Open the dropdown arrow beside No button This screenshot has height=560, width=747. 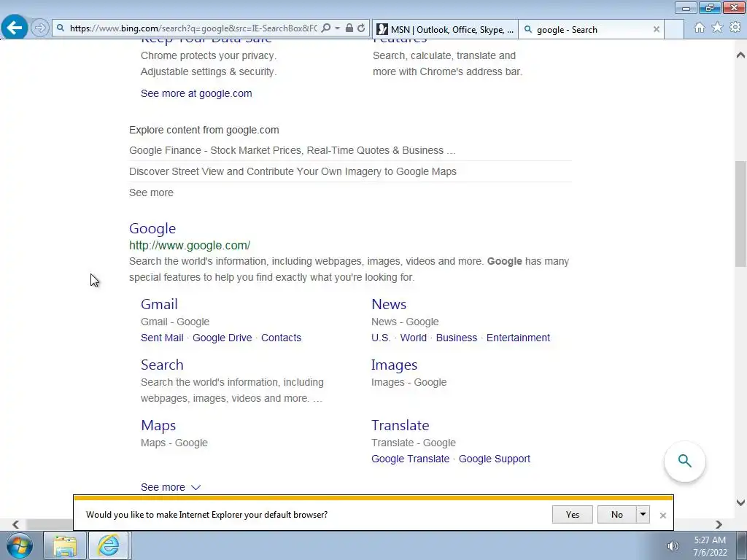(643, 514)
